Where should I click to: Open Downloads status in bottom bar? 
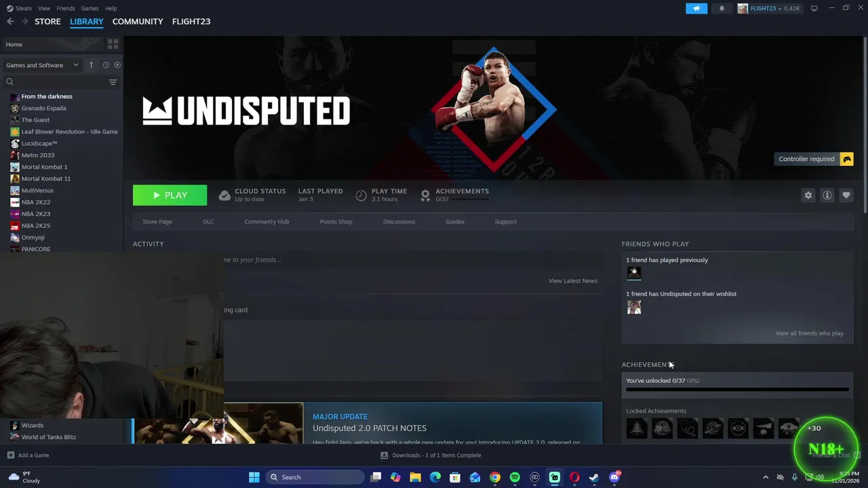[431, 455]
